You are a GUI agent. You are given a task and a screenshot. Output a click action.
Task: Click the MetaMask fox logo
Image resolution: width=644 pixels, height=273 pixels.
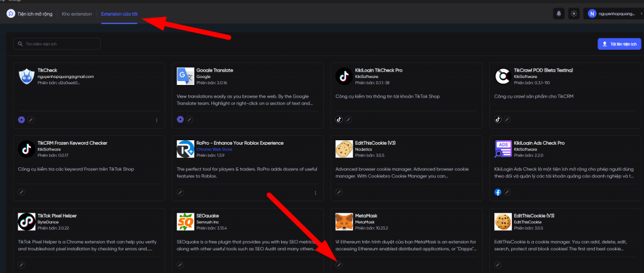click(x=344, y=221)
